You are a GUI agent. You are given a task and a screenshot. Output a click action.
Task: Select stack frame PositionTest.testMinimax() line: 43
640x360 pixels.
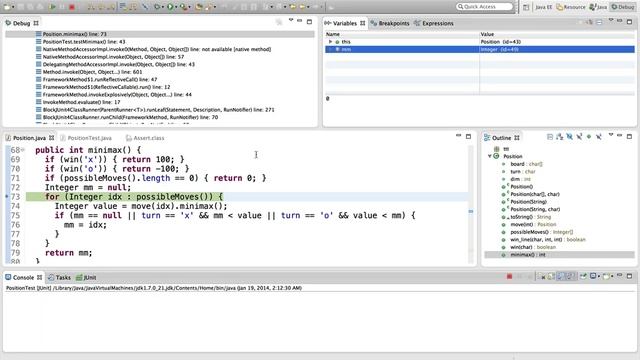point(84,42)
